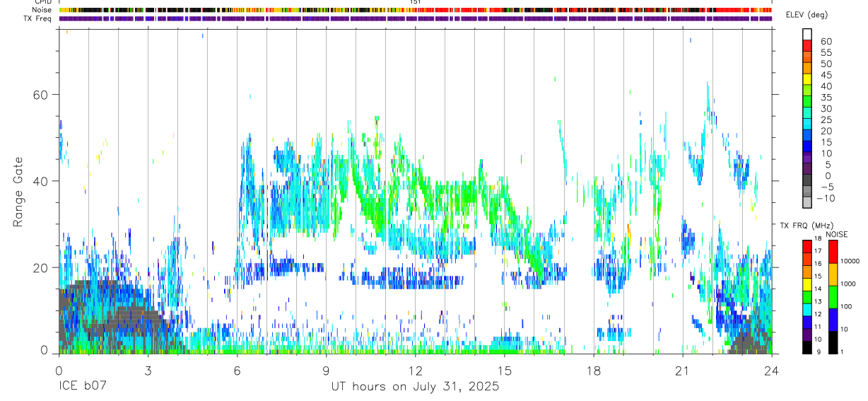Click hour '15' on the UT axis

pos(505,370)
